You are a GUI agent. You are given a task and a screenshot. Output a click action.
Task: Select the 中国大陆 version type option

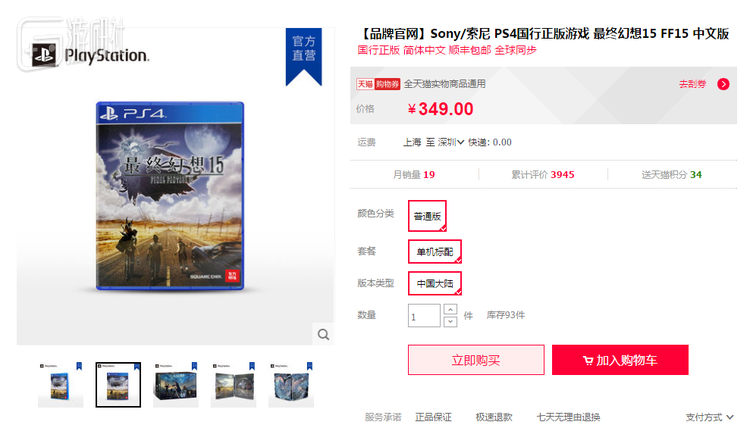point(434,283)
